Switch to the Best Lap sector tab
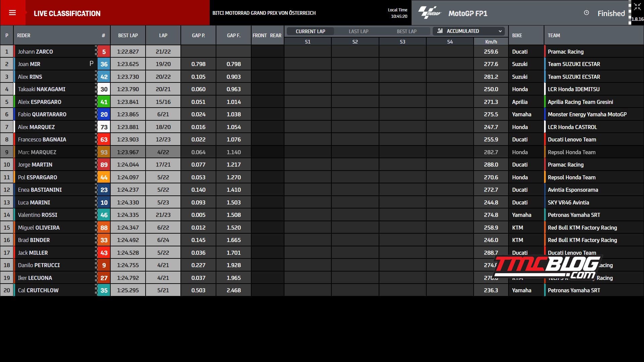644x362 pixels. point(407,31)
